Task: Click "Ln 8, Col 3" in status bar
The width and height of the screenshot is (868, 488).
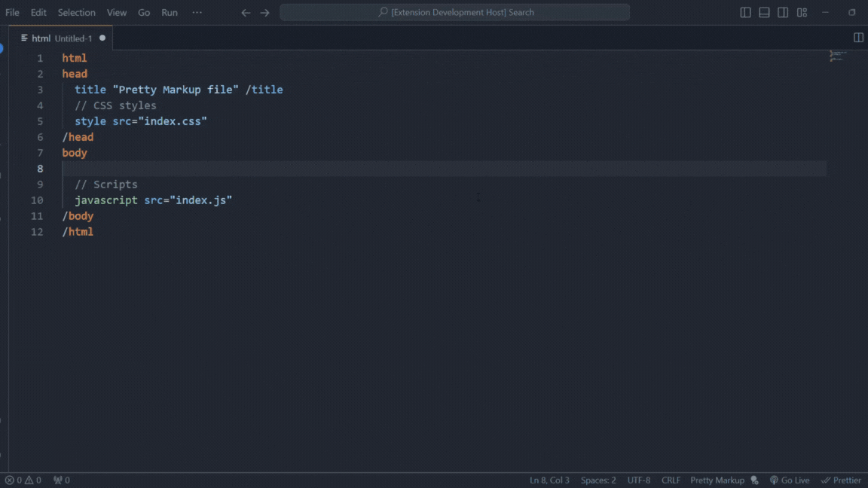Action: 549,480
